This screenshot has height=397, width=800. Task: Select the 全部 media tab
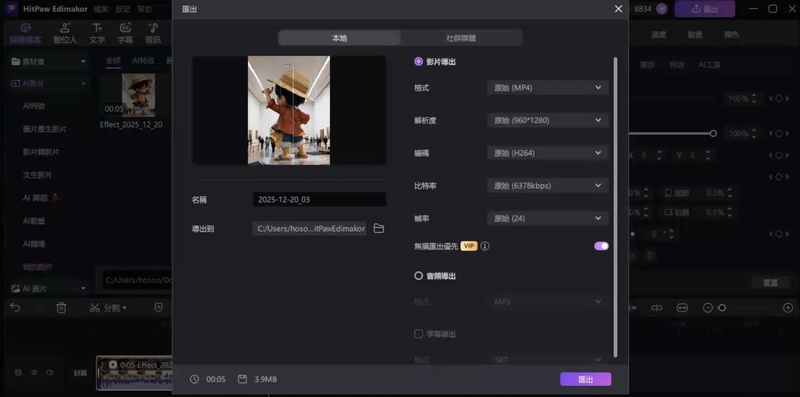coord(113,61)
